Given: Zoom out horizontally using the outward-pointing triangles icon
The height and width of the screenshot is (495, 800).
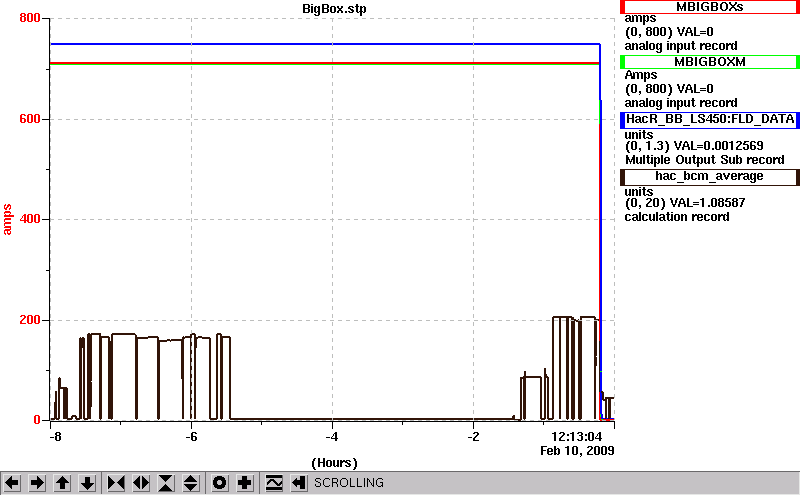Looking at the screenshot, I should click(141, 483).
